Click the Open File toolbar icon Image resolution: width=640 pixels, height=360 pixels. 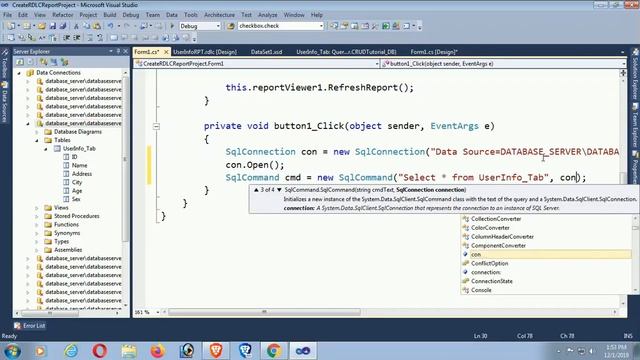coord(42,26)
